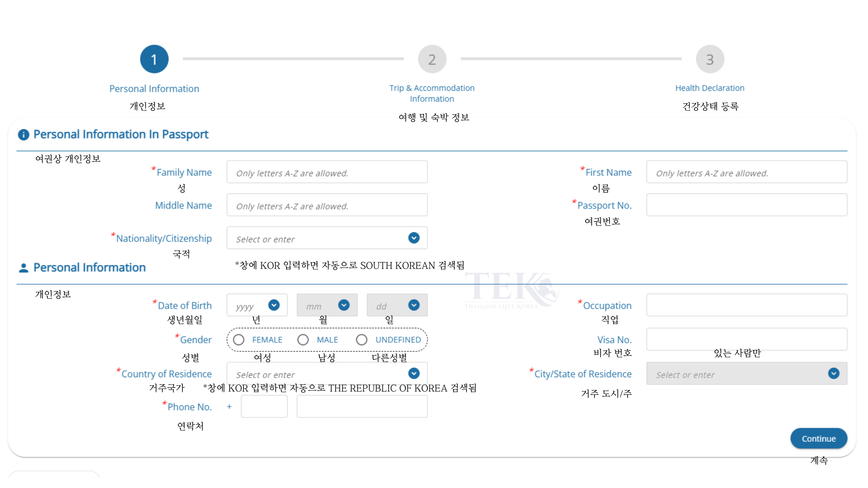Select the MALE gender radio button
The height and width of the screenshot is (488, 868).
[x=303, y=340]
